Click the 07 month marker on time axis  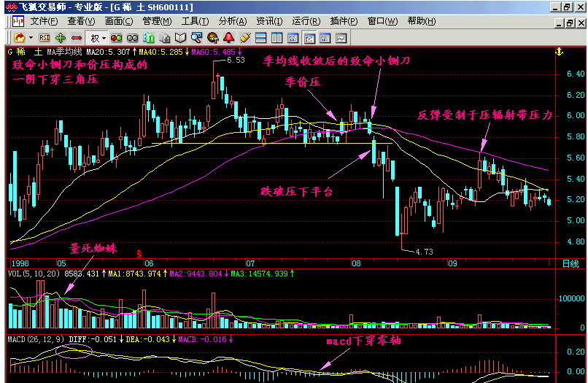pyautogui.click(x=249, y=263)
